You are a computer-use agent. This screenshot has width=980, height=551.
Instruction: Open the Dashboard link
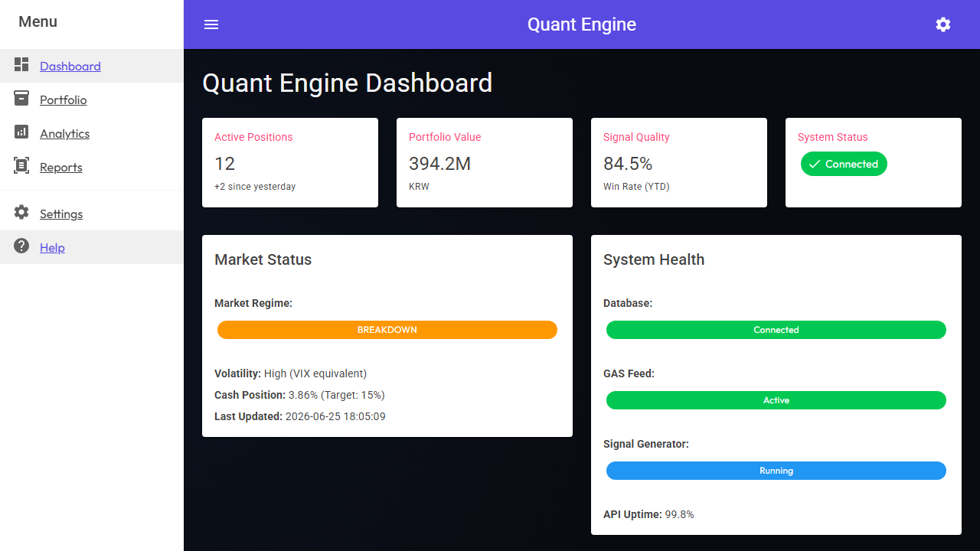70,67
